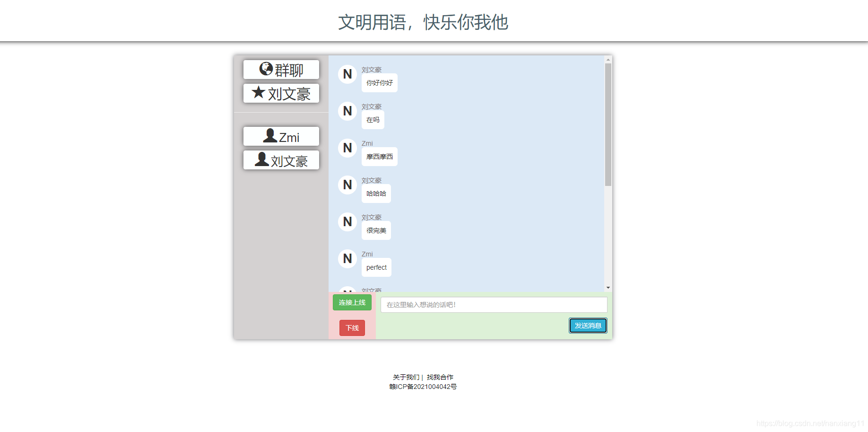
Task: Open the 找我合作 link
Action: pos(439,377)
